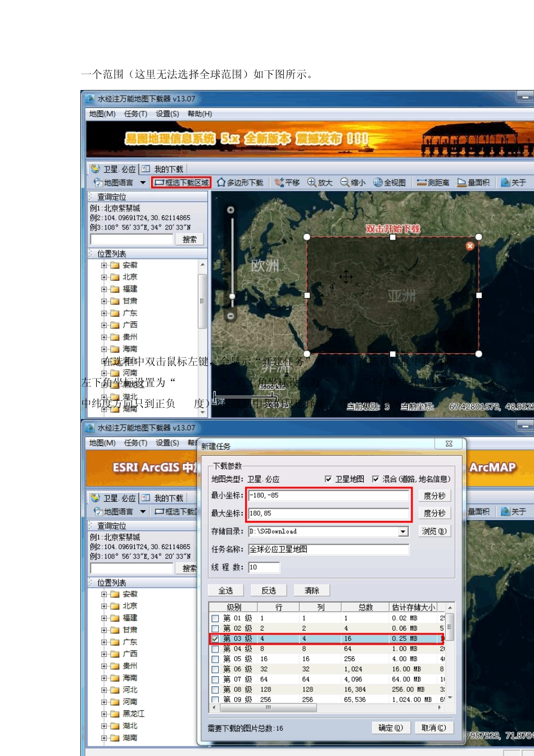The height and width of the screenshot is (756, 534).
Task: Show 全视图 full view of map
Action: 390,183
